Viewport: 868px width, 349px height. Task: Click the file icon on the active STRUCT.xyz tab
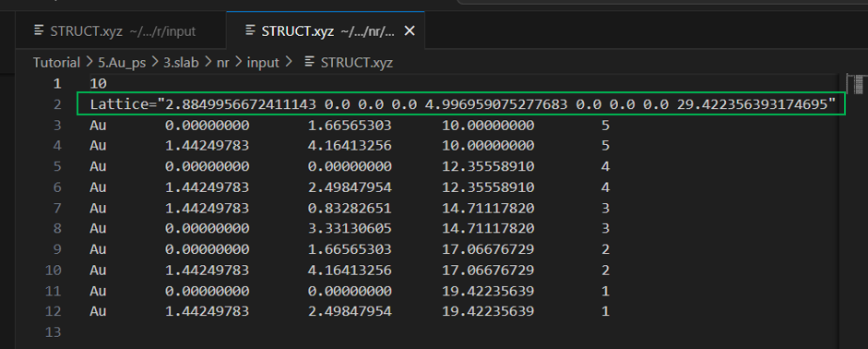pyautogui.click(x=250, y=31)
